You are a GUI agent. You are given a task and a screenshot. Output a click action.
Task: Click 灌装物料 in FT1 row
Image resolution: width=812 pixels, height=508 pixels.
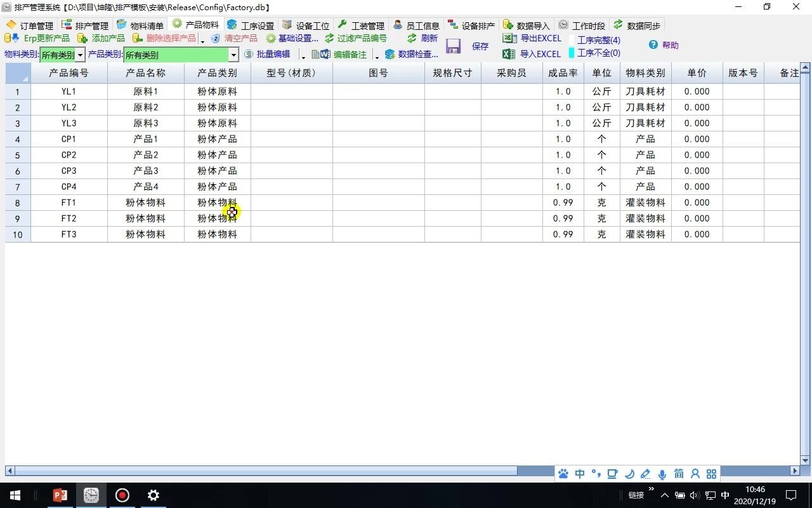[x=646, y=203]
